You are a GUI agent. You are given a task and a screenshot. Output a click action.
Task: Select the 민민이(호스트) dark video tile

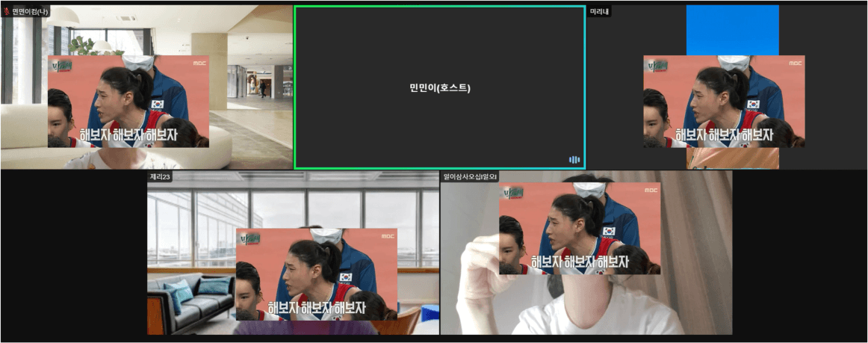[439, 87]
